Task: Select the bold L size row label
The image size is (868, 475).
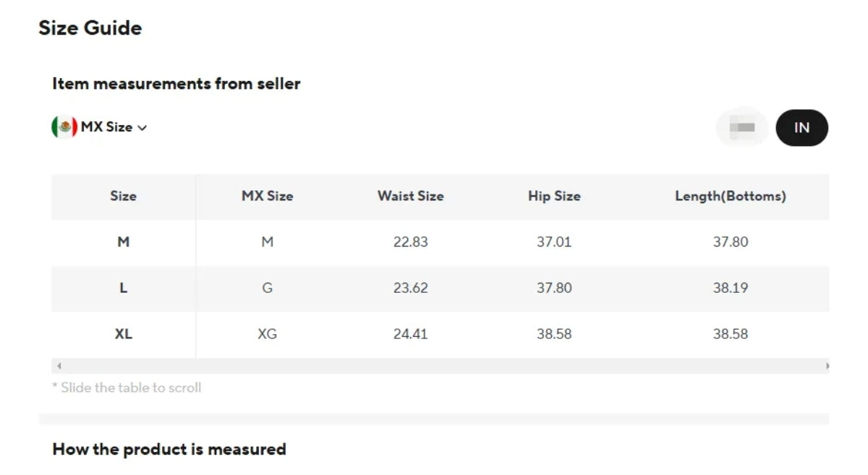Action: tap(124, 288)
